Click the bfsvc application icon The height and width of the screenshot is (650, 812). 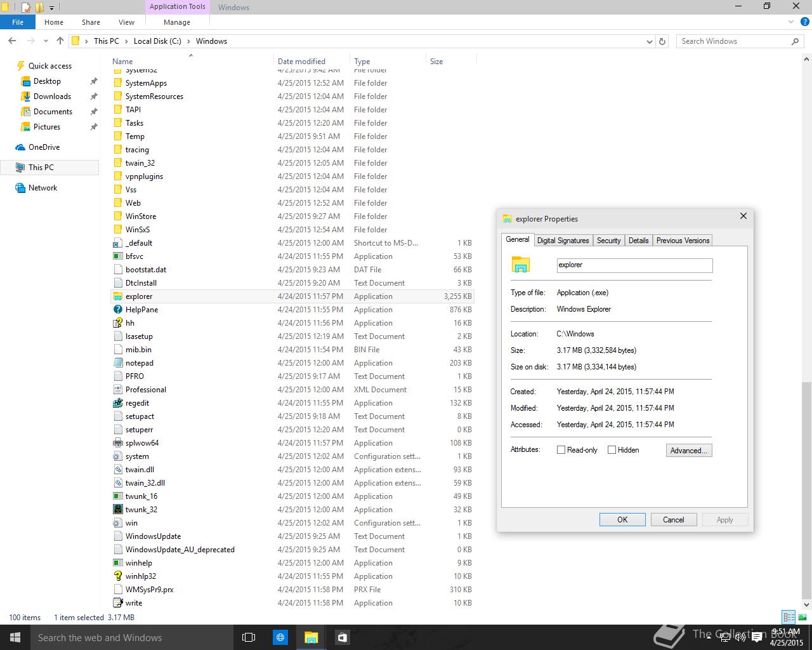117,256
